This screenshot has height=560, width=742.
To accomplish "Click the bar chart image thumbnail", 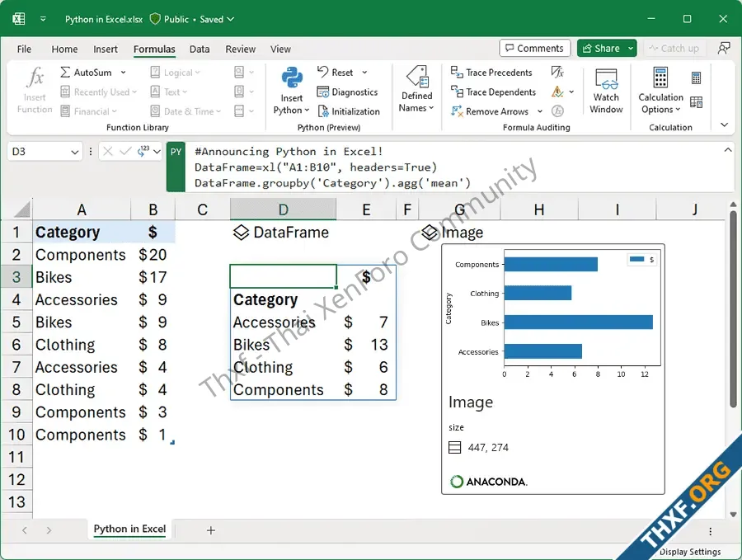I will click(x=553, y=314).
